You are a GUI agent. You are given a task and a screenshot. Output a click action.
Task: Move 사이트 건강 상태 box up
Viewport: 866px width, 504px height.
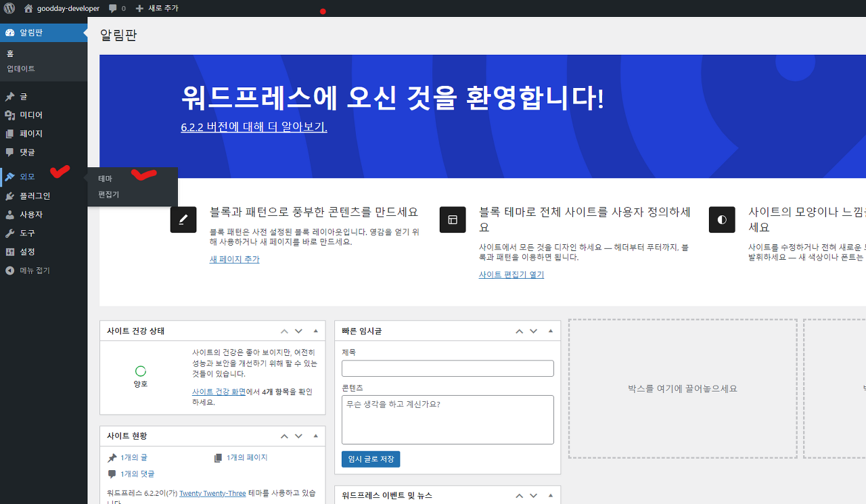tap(284, 331)
